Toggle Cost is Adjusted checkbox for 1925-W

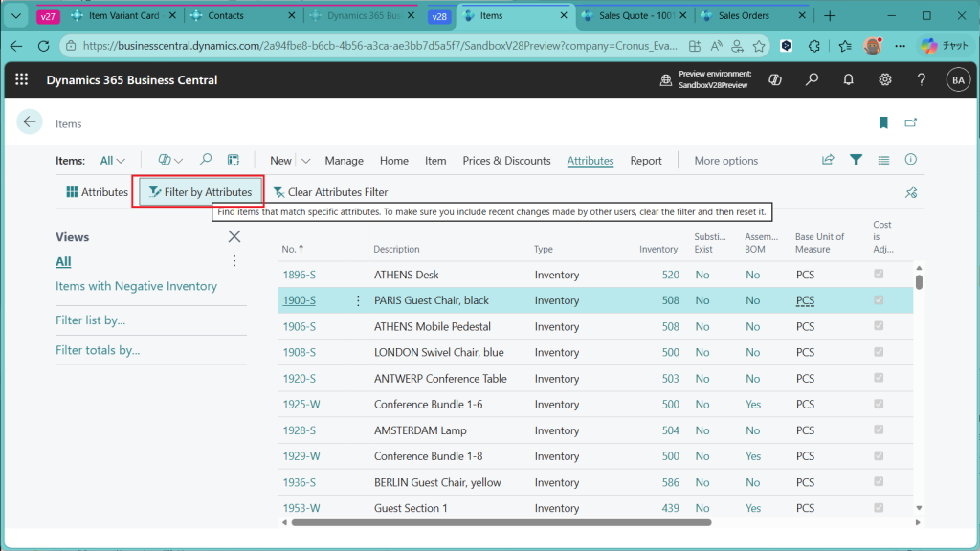point(880,405)
